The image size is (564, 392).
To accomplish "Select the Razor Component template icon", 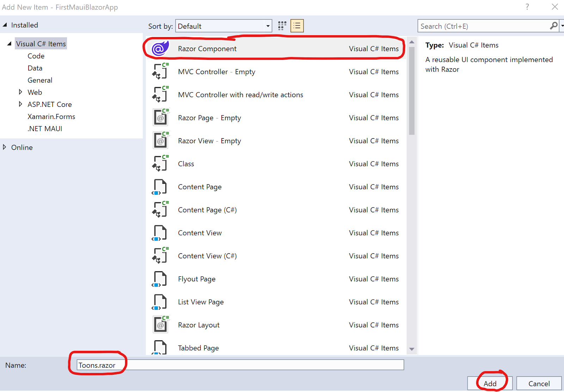I will [160, 48].
